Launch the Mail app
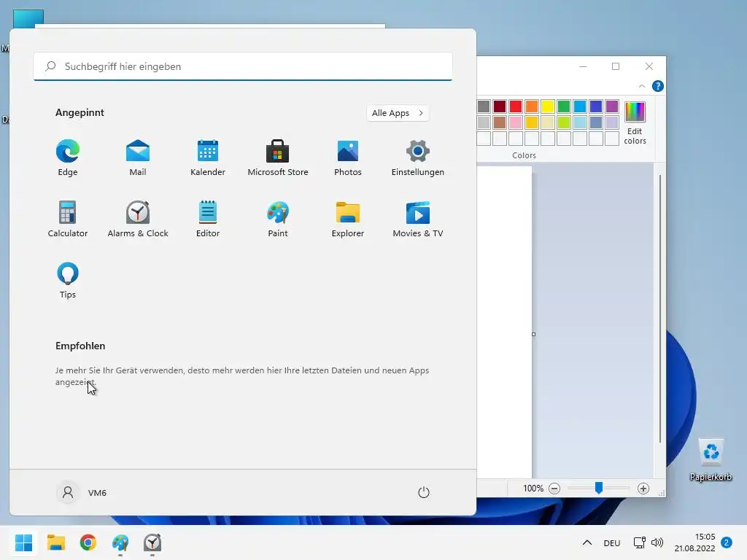The width and height of the screenshot is (747, 560). point(138,157)
